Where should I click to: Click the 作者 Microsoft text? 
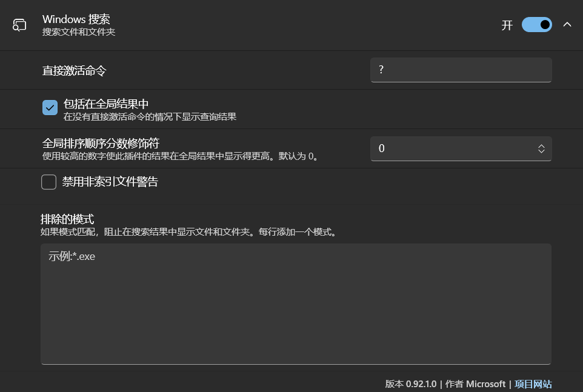click(x=476, y=384)
